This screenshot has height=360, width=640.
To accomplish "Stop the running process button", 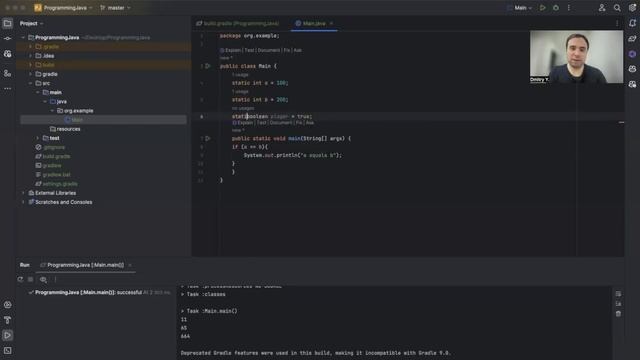I will (31, 280).
